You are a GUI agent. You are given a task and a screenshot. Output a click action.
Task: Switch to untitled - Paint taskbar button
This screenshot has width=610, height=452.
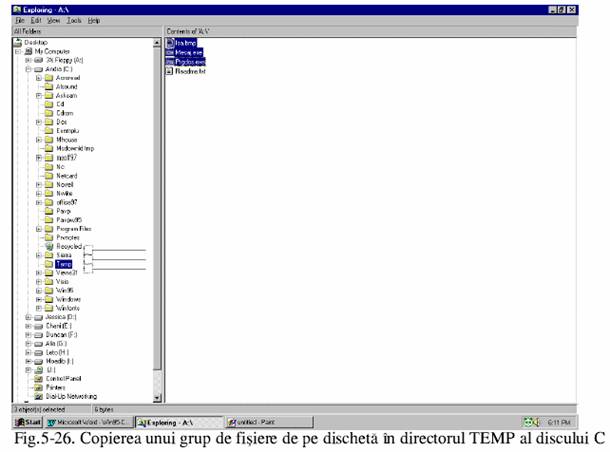[264, 422]
